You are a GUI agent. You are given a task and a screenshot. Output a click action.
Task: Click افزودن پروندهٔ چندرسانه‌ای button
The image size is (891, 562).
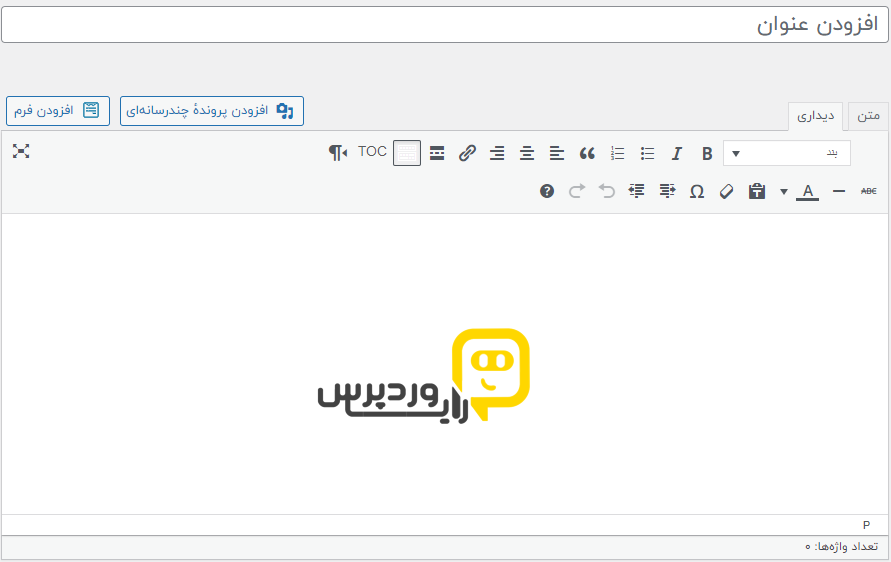tap(211, 111)
